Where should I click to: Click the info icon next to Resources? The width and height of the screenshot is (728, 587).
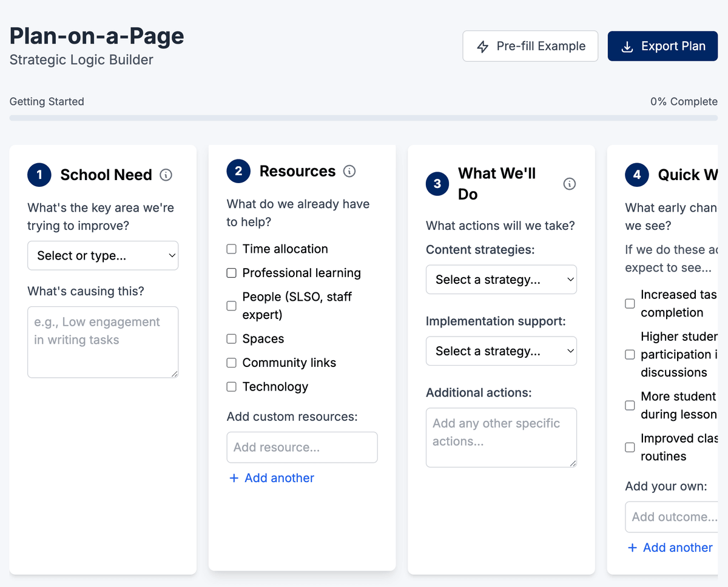[x=349, y=172]
